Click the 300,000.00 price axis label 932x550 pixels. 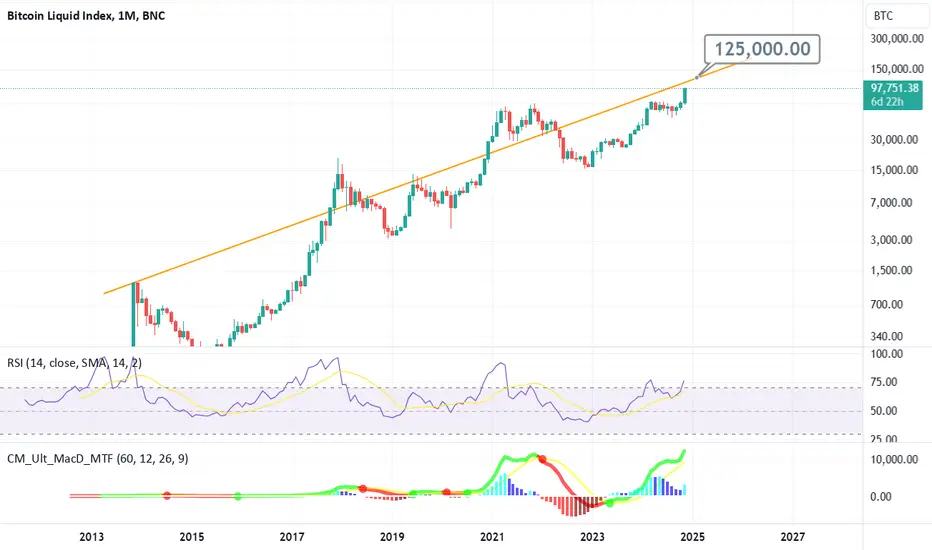pyautogui.click(x=897, y=39)
